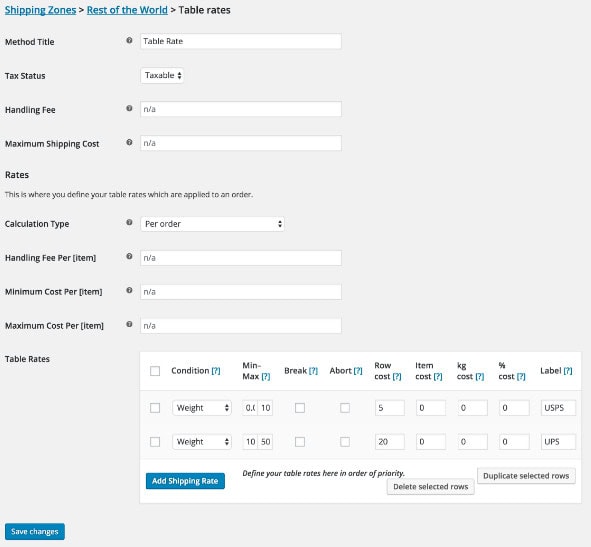Click help icon next to Calculation Type
The image size is (591, 547).
pyautogui.click(x=129, y=222)
